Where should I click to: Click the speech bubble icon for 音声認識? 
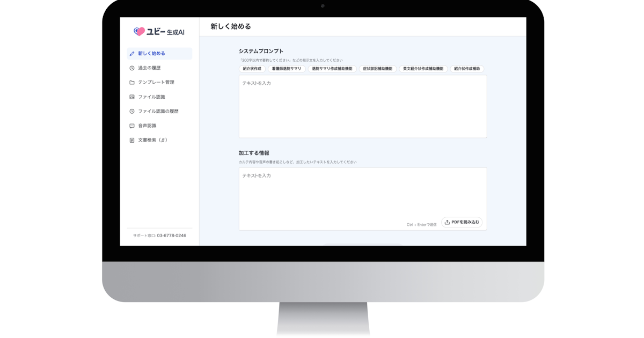point(132,126)
